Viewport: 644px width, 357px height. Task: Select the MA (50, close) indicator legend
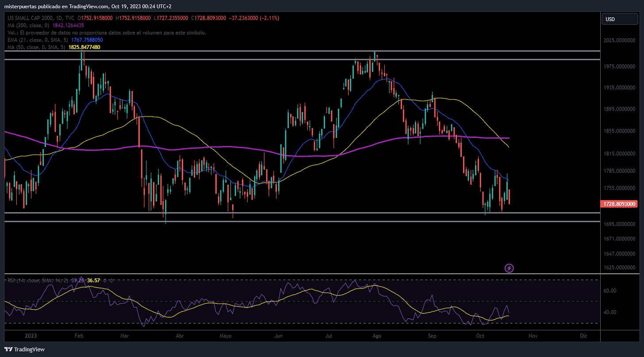tap(37, 47)
